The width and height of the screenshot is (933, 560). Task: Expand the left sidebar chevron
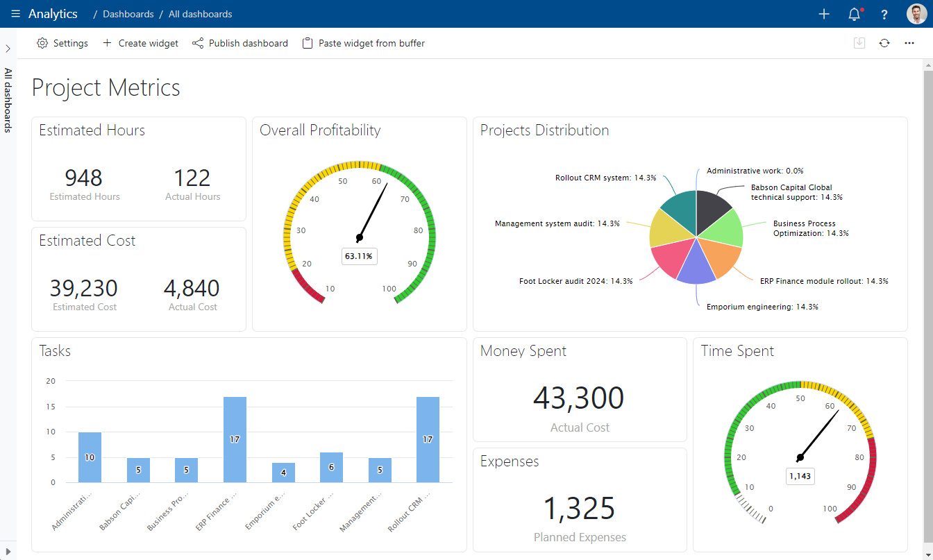tap(8, 49)
